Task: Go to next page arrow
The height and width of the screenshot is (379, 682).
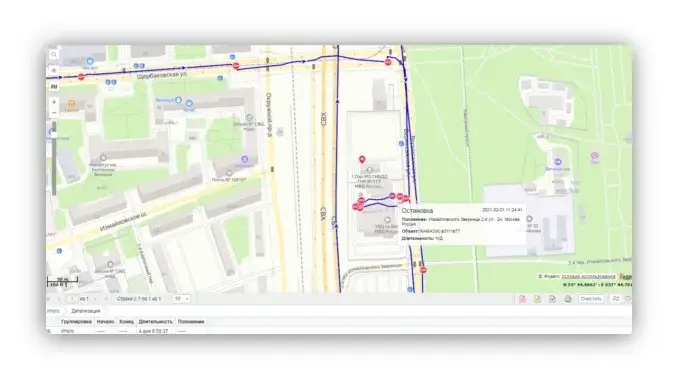Action: [96, 299]
